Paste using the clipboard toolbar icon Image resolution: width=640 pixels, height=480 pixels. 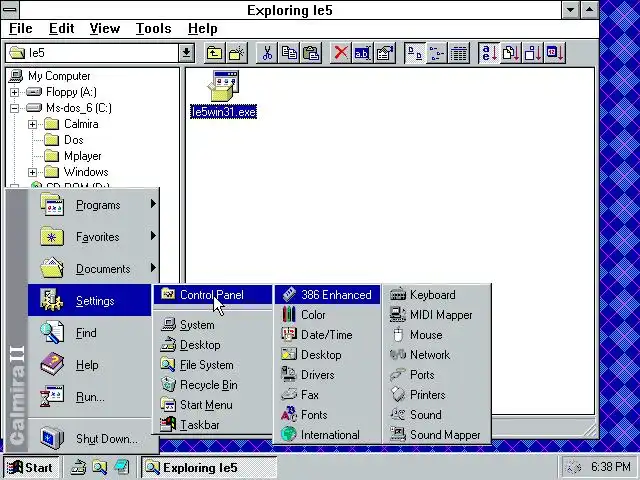point(311,53)
